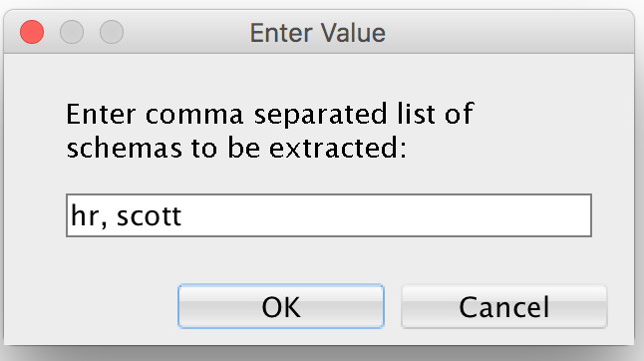
Task: Click empty area of the schema text field
Action: (x=386, y=215)
